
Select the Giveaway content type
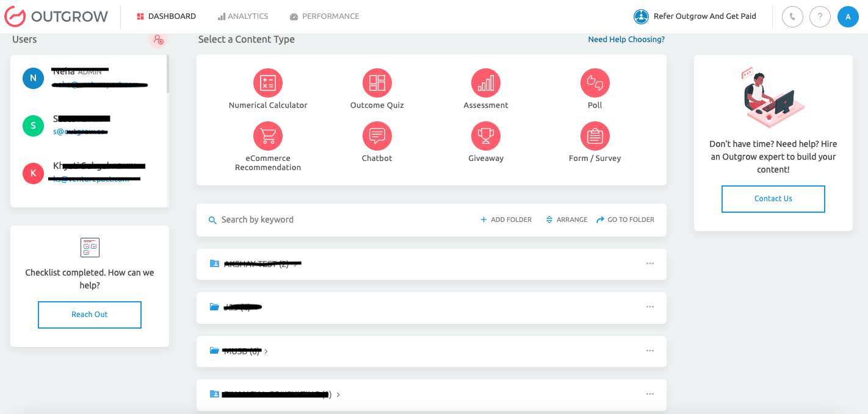(x=486, y=142)
